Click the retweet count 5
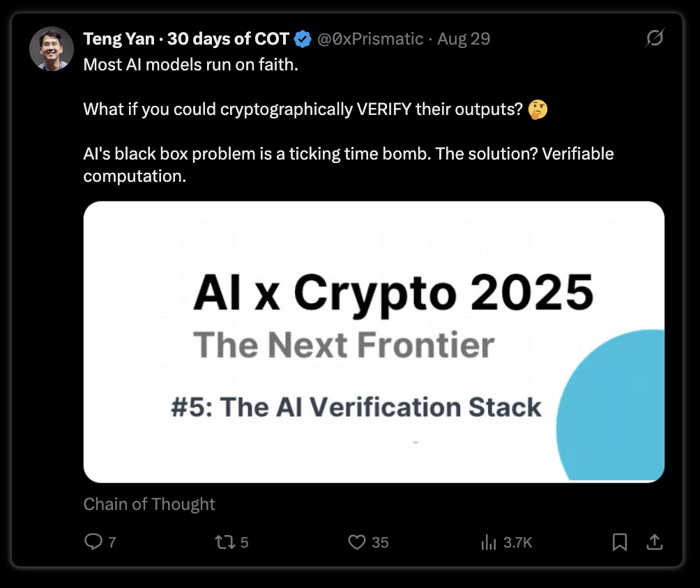700x588 pixels. [x=244, y=543]
